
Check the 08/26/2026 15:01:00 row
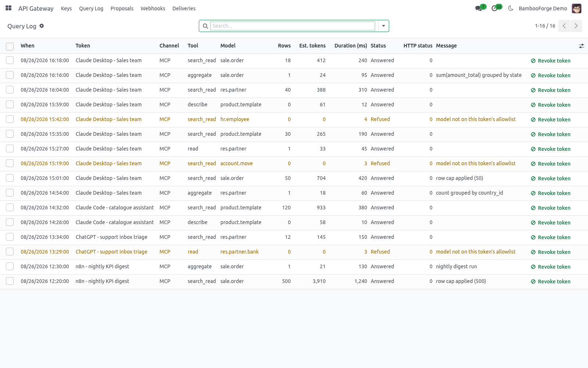pyautogui.click(x=10, y=178)
